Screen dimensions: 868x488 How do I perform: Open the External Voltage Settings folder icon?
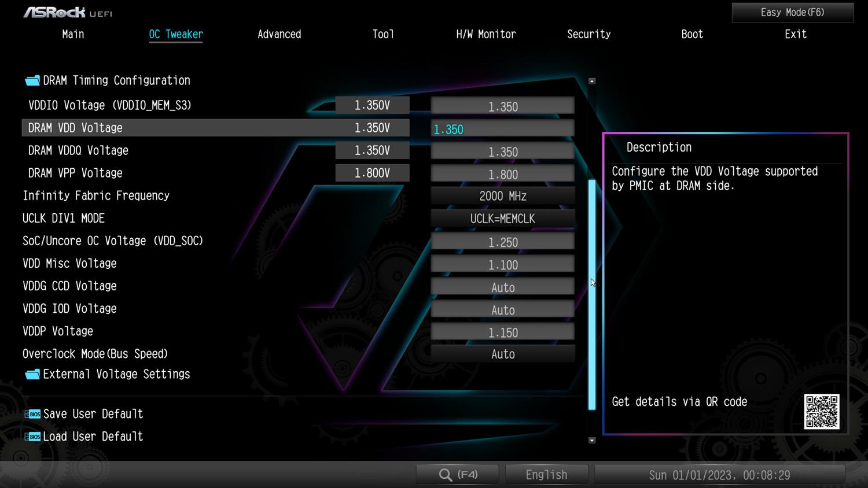point(32,375)
